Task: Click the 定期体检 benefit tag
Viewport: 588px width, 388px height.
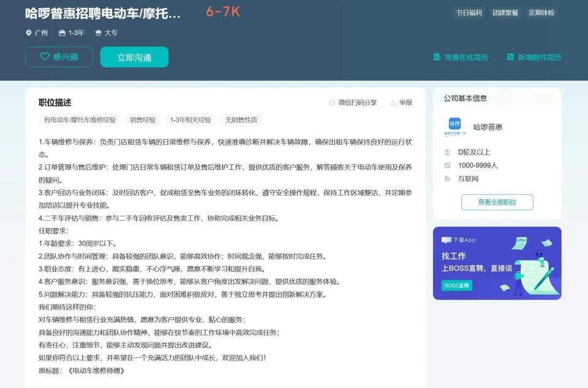Action: (541, 12)
